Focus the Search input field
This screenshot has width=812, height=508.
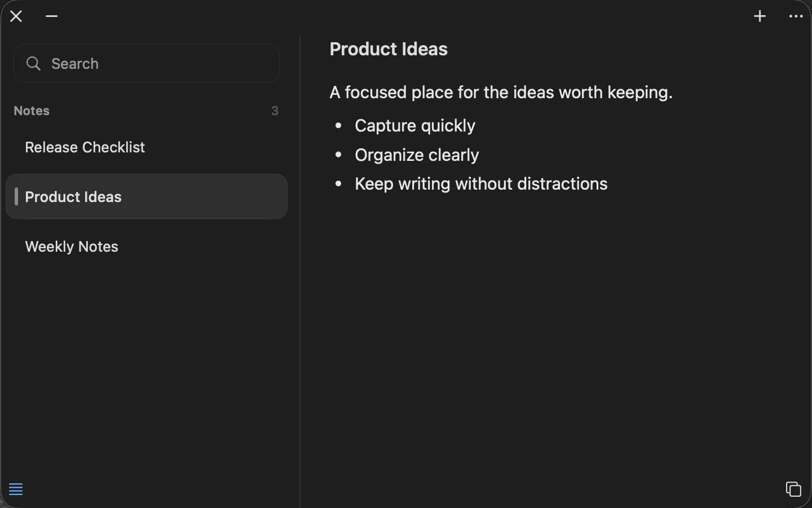(x=147, y=63)
